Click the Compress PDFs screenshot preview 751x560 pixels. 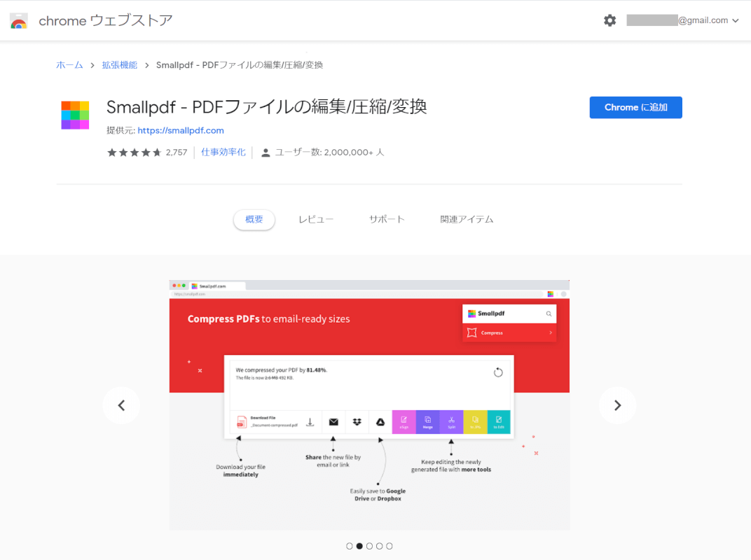point(369,405)
